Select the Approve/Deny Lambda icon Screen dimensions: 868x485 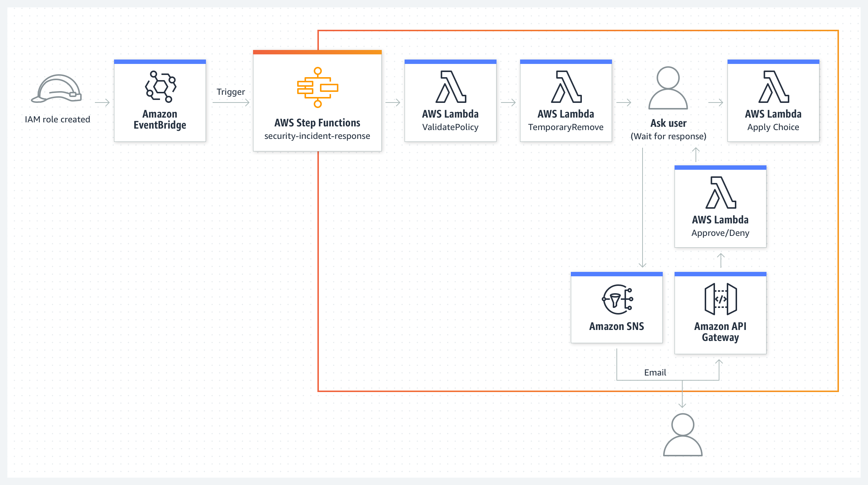pyautogui.click(x=721, y=193)
